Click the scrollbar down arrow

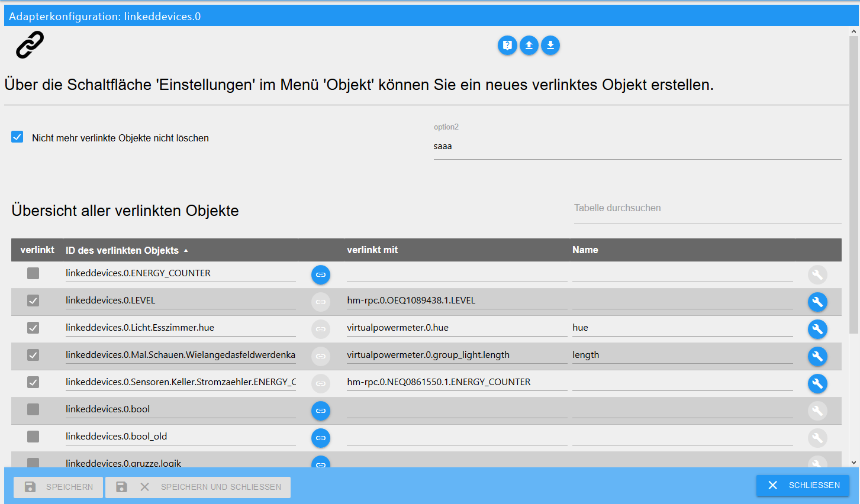(x=853, y=463)
